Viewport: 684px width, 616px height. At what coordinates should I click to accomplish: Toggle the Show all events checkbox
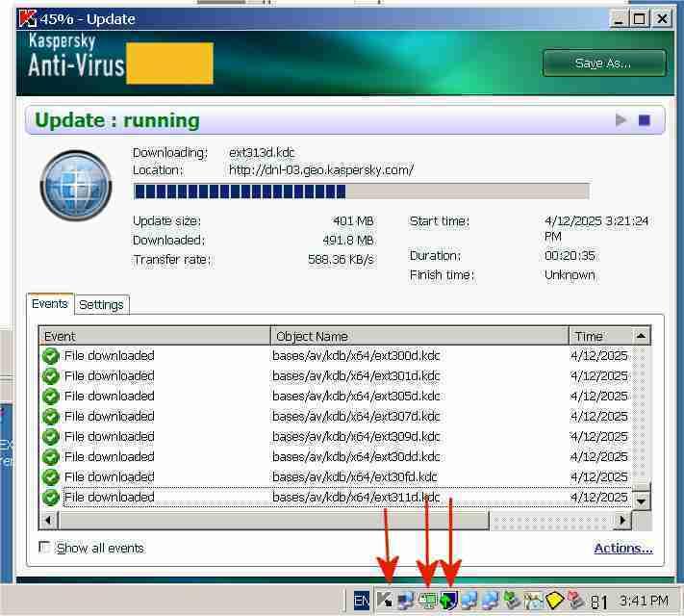(44, 547)
